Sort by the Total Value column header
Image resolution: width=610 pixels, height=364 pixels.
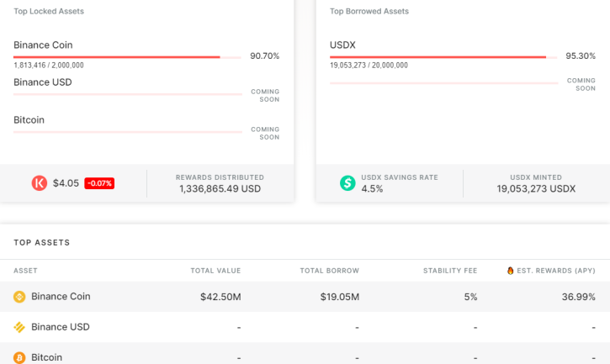[x=215, y=271]
